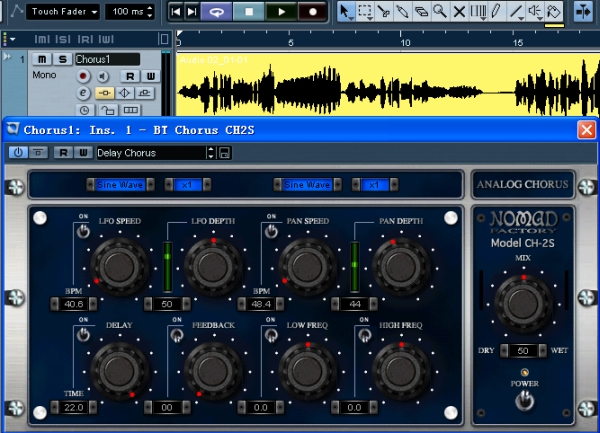The width and height of the screenshot is (600, 433).
Task: Record-enable the Chorus1 track
Action: click(83, 76)
